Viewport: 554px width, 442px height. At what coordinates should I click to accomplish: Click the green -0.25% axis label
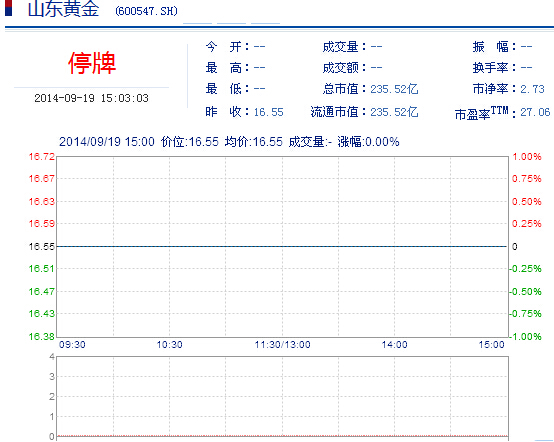[525, 269]
